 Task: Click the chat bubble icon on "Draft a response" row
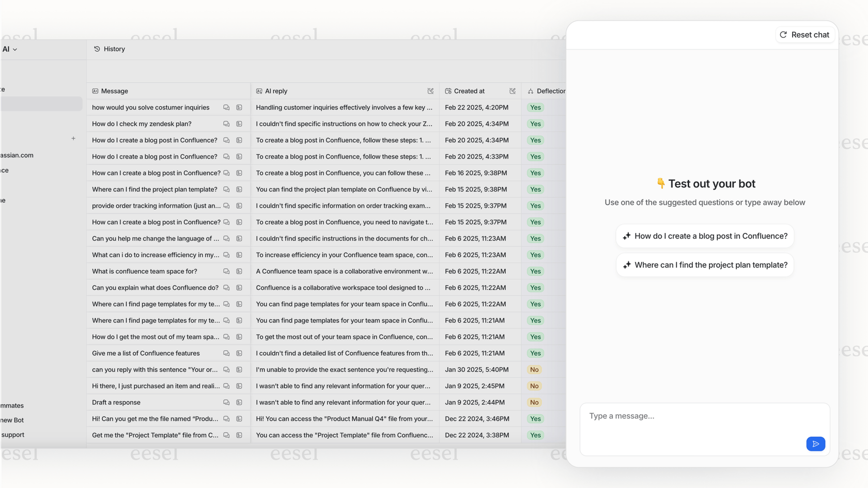tap(226, 402)
